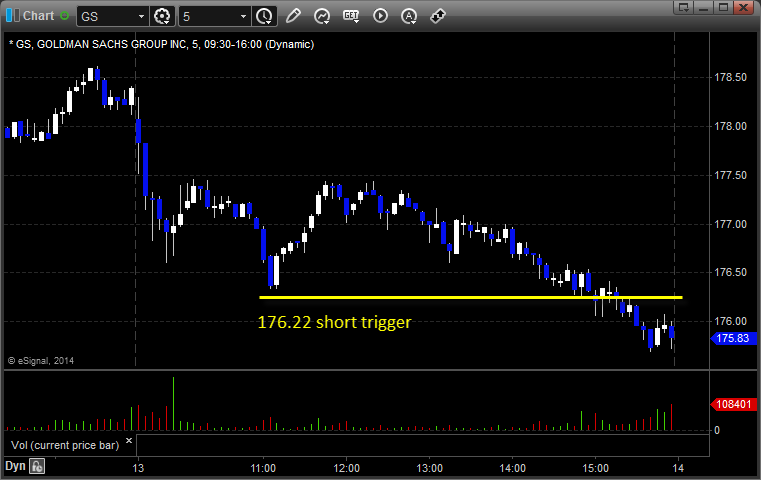Click the 178.00 price axis label

(x=730, y=126)
